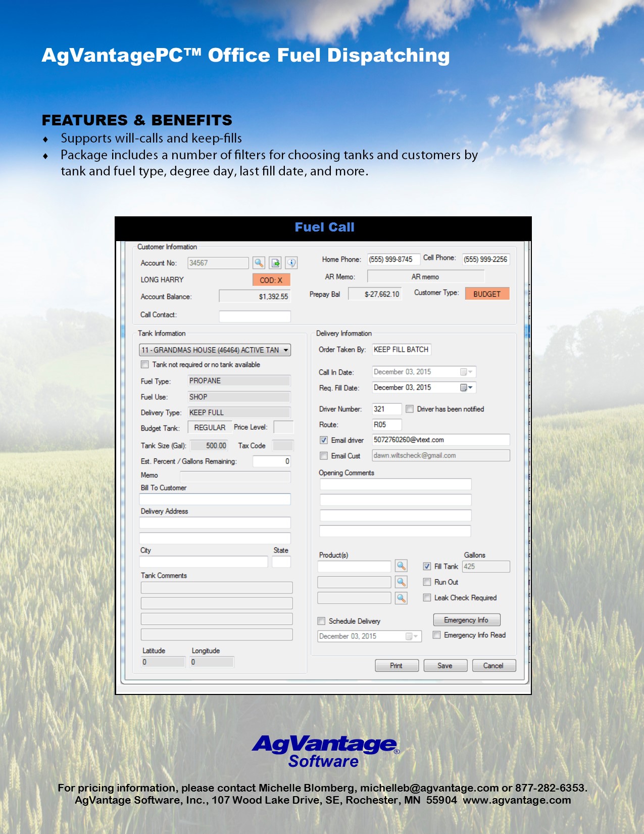The height and width of the screenshot is (834, 644).
Task: Click the Tank Size field
Action: point(209,446)
